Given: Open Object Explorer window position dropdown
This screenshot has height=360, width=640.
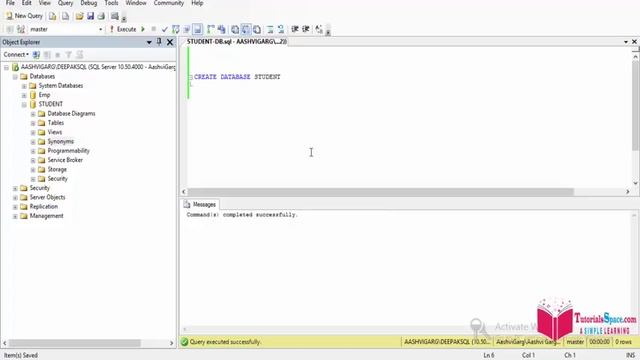Looking at the screenshot, I should pos(149,42).
